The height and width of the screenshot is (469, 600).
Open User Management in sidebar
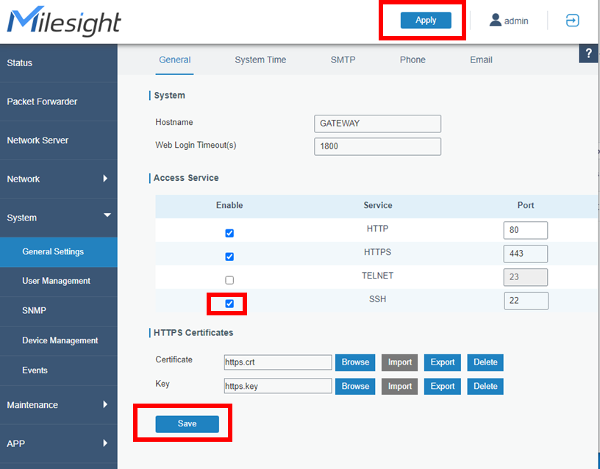(56, 281)
